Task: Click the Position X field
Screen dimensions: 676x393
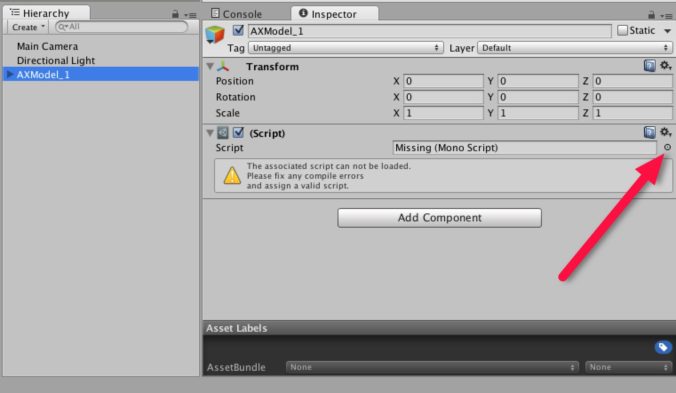Action: coord(443,81)
